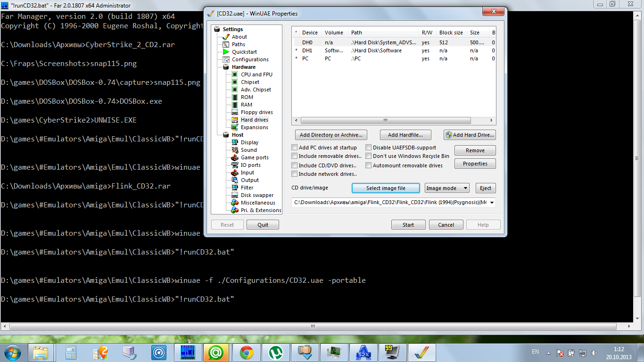Select the Hardware tree node
This screenshot has width=644, height=362.
pos(243,67)
